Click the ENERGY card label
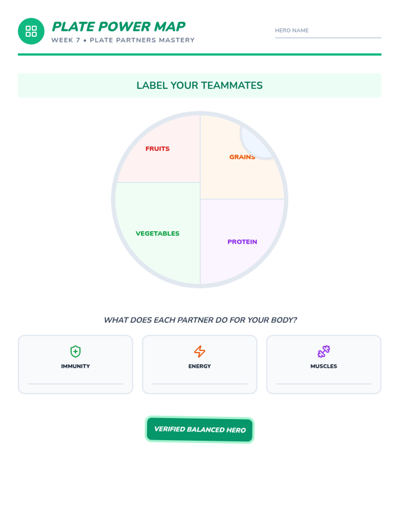Viewport: 399px width, 532px height. click(199, 366)
